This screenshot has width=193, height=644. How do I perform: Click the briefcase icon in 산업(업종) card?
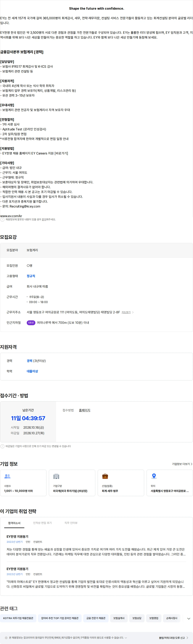[x=105, y=476]
